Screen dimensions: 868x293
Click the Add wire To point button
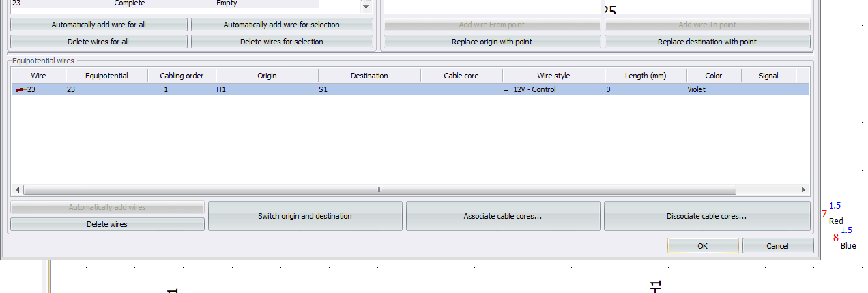[708, 25]
